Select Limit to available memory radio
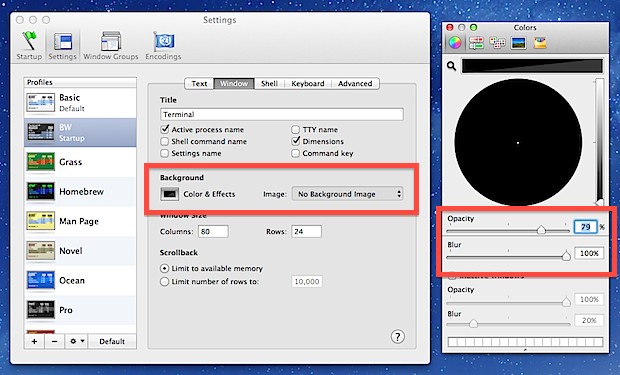 point(164,268)
